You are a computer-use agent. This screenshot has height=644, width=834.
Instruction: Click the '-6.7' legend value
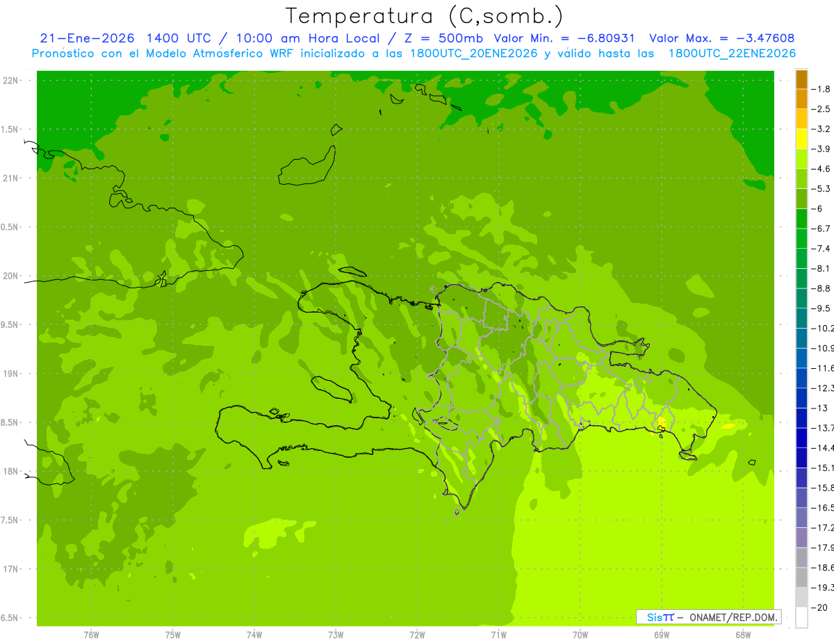point(821,229)
